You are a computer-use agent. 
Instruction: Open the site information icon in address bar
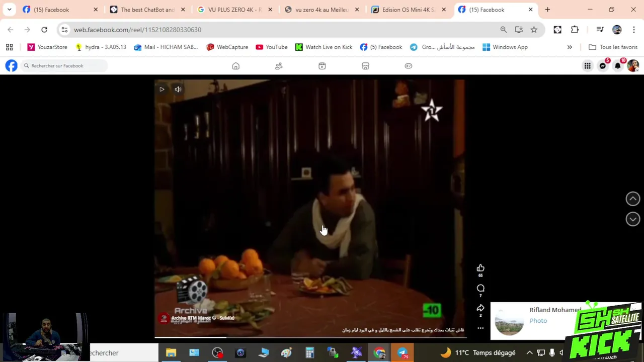64,30
